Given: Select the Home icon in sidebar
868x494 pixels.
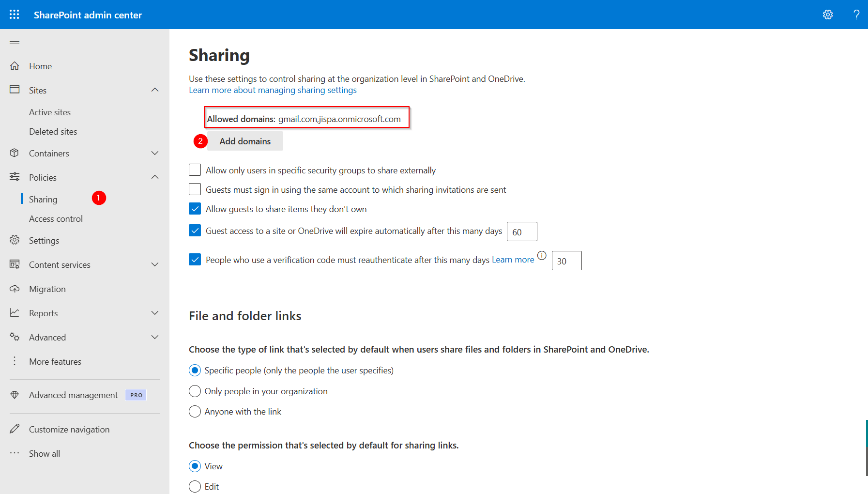Looking at the screenshot, I should click(15, 66).
